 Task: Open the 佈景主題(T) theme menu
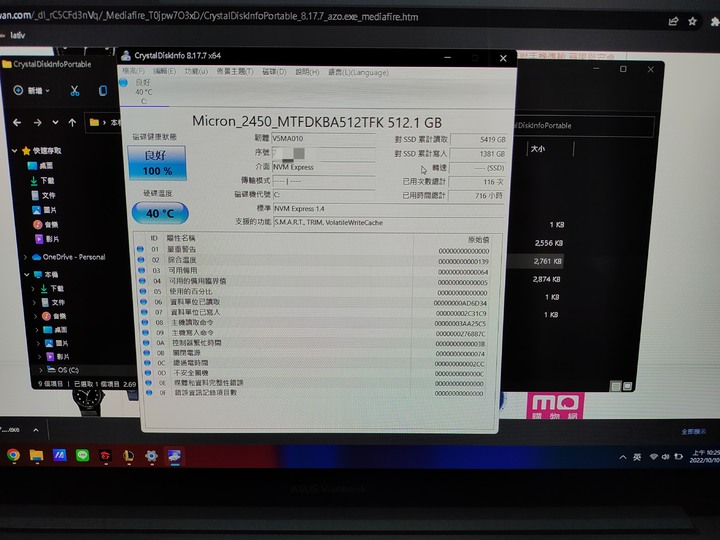point(235,71)
